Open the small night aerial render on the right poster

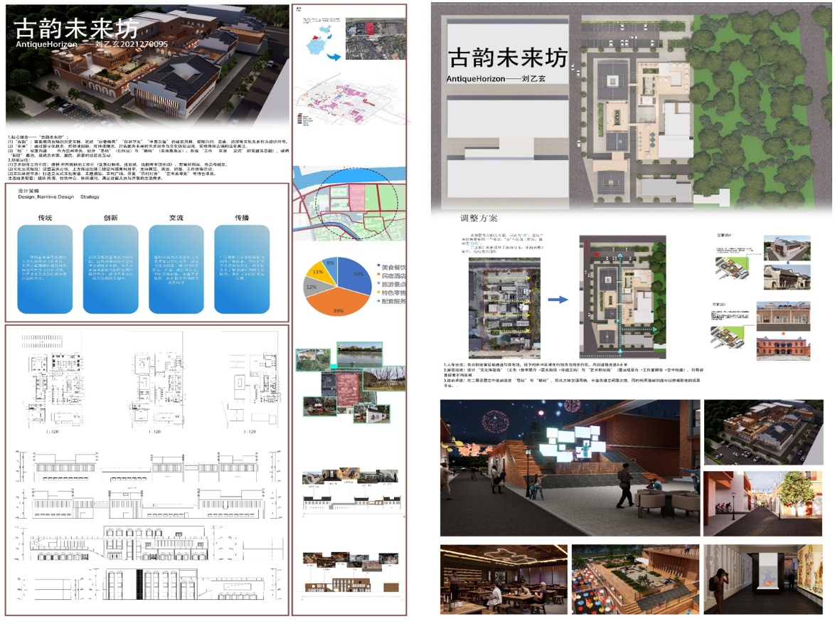763,432
